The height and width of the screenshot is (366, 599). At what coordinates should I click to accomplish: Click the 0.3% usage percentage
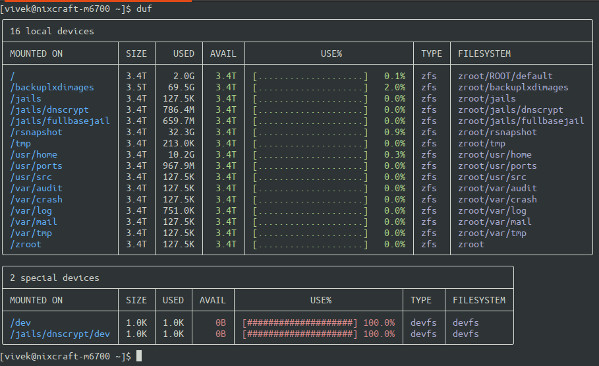point(395,155)
